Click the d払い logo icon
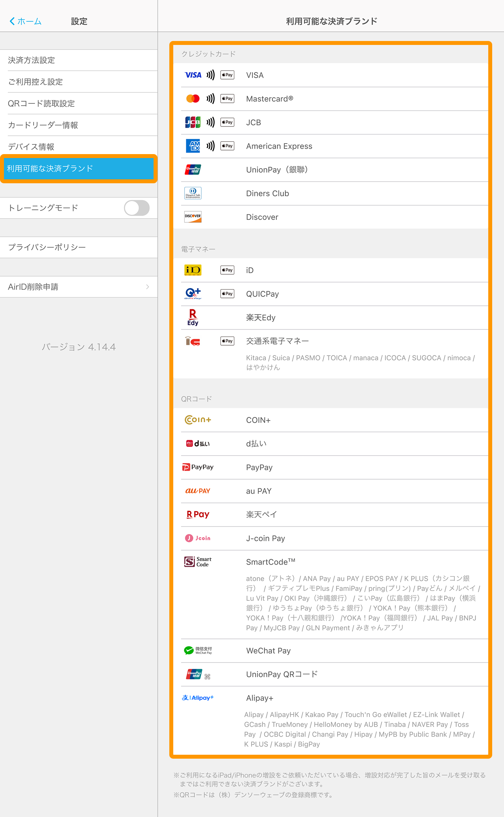504x817 pixels. (x=198, y=443)
